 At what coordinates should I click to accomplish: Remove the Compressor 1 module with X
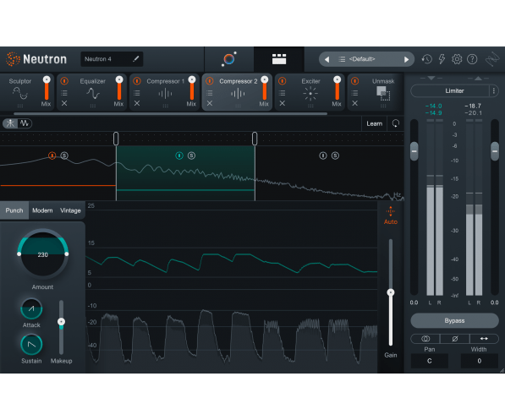(137, 103)
